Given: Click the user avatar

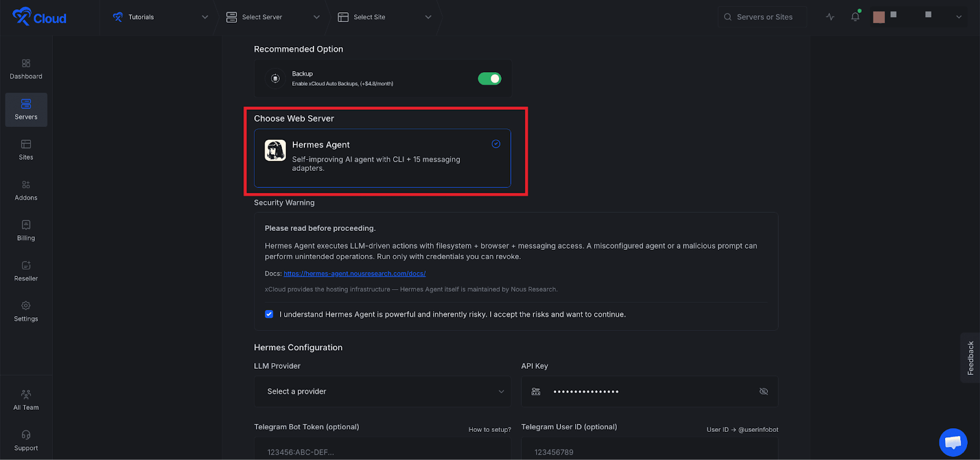Looking at the screenshot, I should (879, 17).
